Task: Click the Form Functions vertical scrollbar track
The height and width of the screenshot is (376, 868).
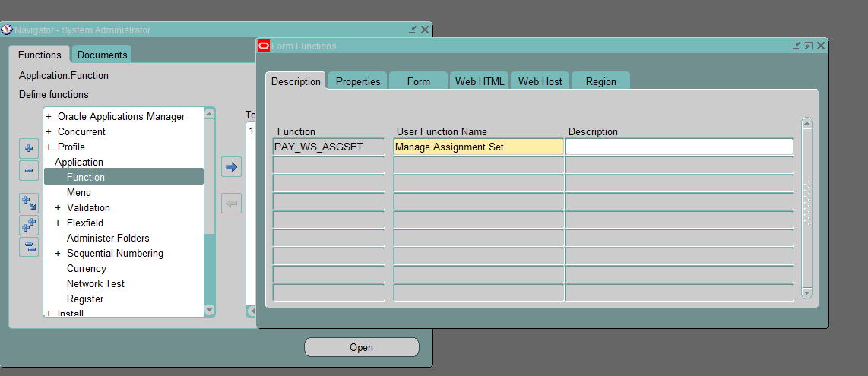Action: coord(806,208)
